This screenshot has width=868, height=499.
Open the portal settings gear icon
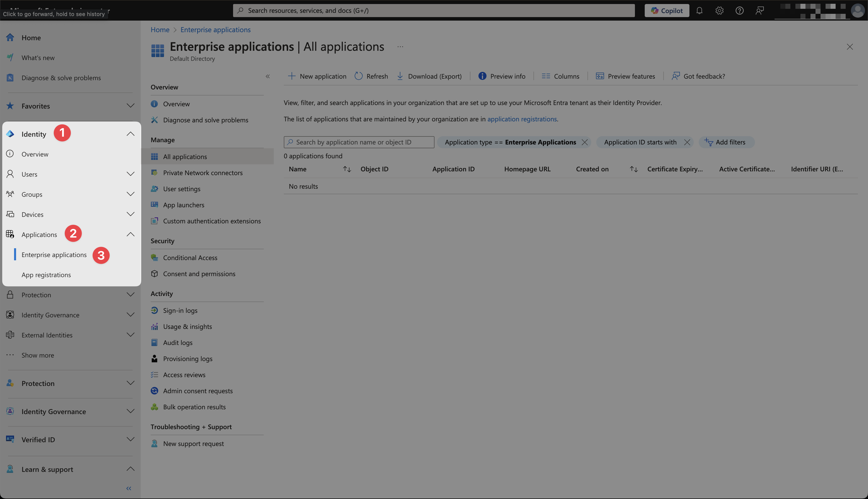click(x=719, y=11)
